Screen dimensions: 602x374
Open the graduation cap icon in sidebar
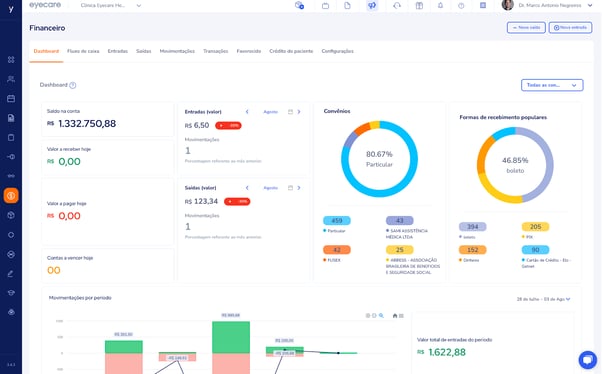click(11, 293)
